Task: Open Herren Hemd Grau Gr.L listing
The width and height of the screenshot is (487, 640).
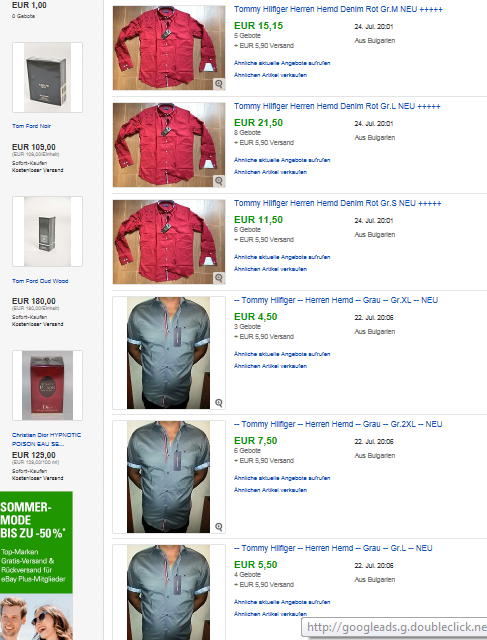Action: pos(333,548)
